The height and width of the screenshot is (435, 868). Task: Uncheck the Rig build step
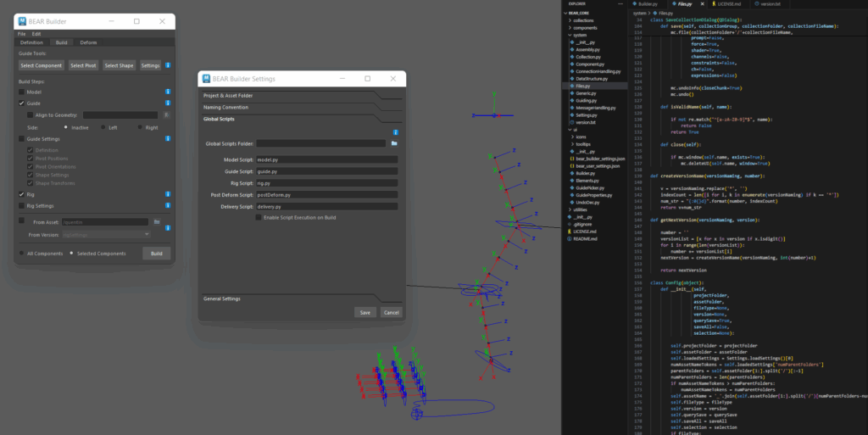tap(21, 194)
